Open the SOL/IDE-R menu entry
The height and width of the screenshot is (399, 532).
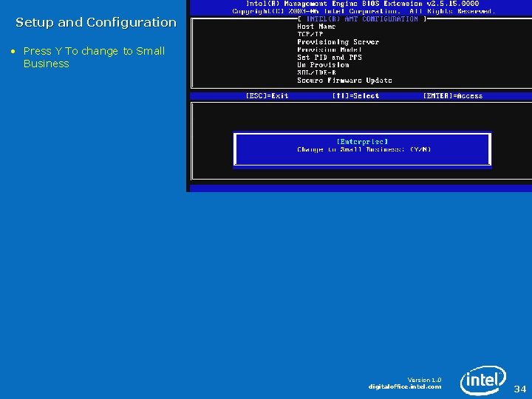[x=316, y=72]
